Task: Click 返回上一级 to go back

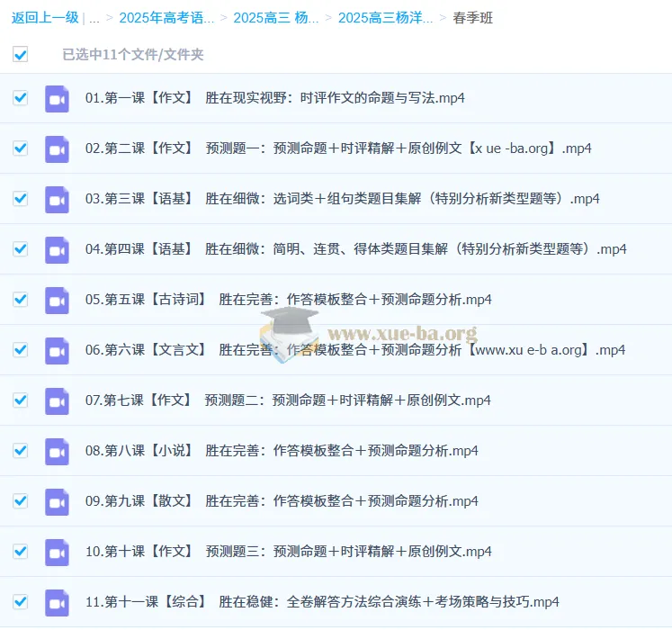Action: [45, 18]
